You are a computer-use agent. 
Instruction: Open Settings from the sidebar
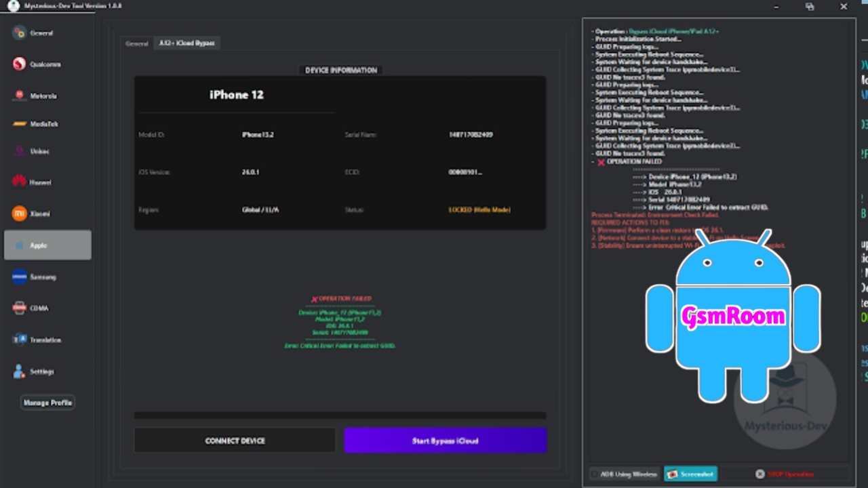[x=41, y=371]
